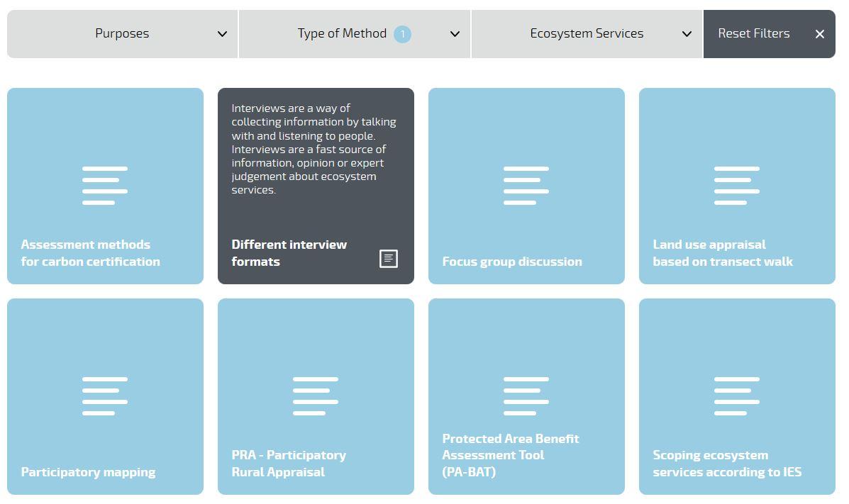Click the Reset Filters button

tap(770, 33)
